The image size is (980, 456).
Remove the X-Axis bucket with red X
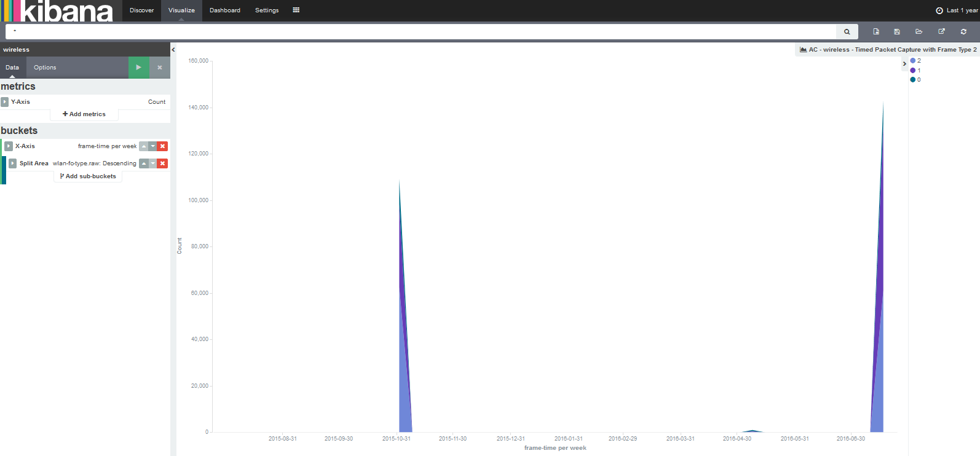(x=162, y=146)
